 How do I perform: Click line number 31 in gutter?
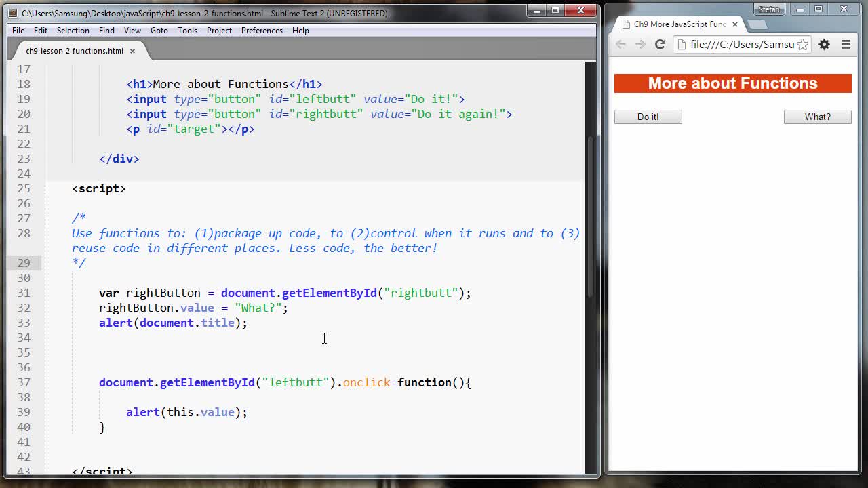pyautogui.click(x=24, y=293)
